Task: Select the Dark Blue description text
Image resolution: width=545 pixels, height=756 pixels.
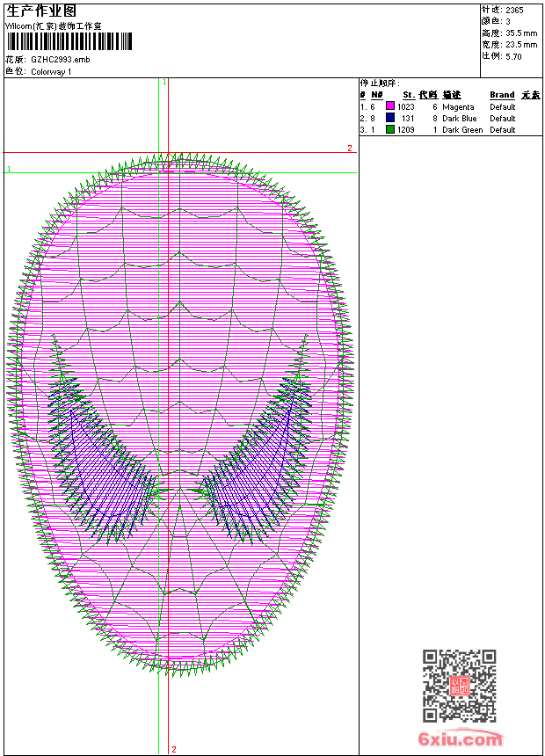Action: pyautogui.click(x=460, y=118)
